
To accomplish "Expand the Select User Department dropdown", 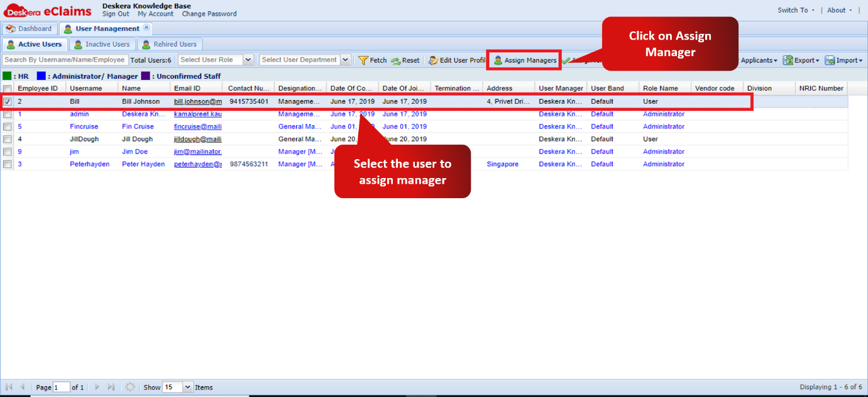I will [x=346, y=60].
